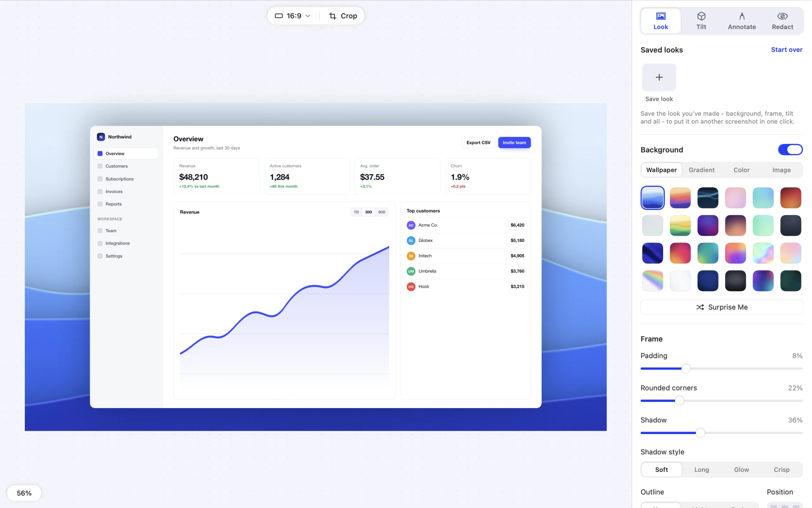Select the Glow shadow style
This screenshot has width=812, height=508.
pyautogui.click(x=741, y=470)
